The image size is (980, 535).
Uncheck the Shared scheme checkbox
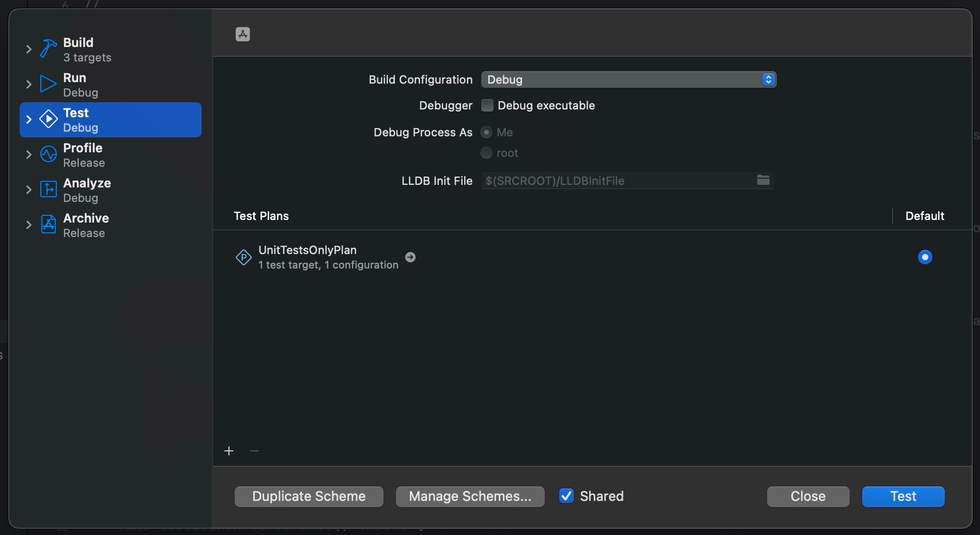pos(566,496)
